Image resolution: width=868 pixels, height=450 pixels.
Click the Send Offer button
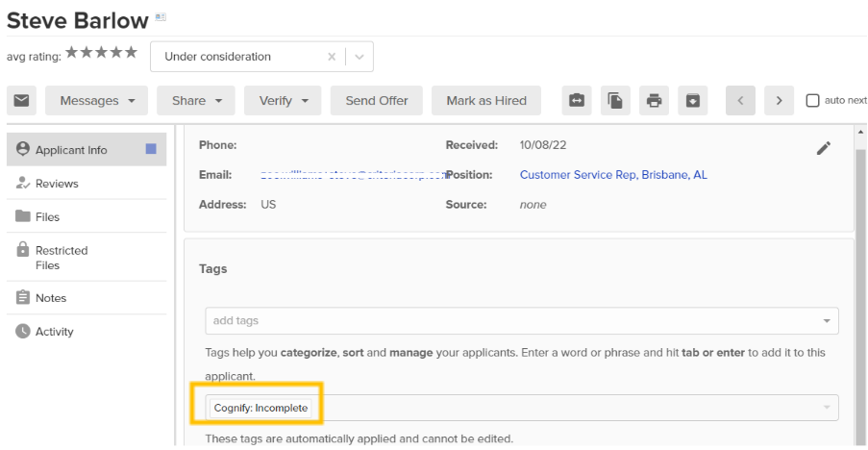click(377, 101)
